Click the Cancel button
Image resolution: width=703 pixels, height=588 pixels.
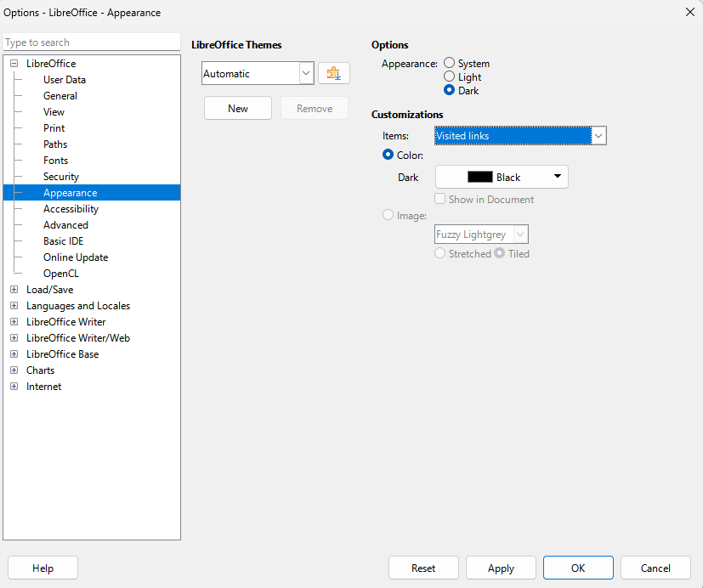point(655,568)
